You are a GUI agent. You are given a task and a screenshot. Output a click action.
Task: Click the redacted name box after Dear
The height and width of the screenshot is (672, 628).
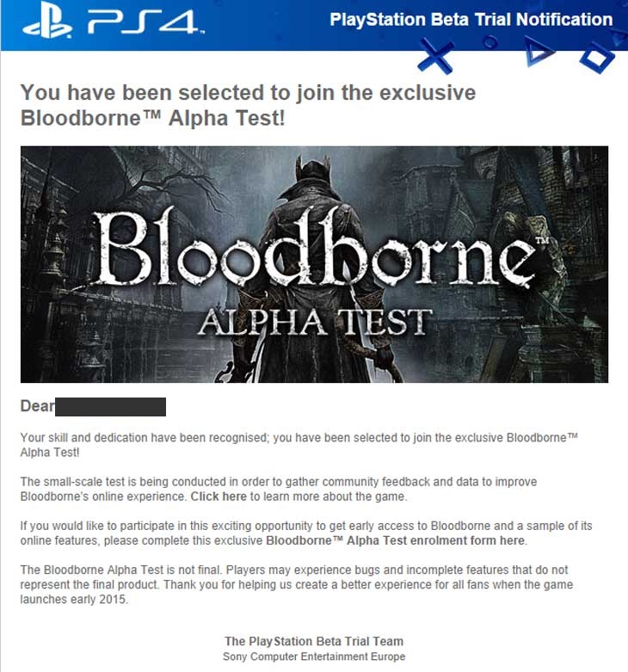[x=110, y=407]
